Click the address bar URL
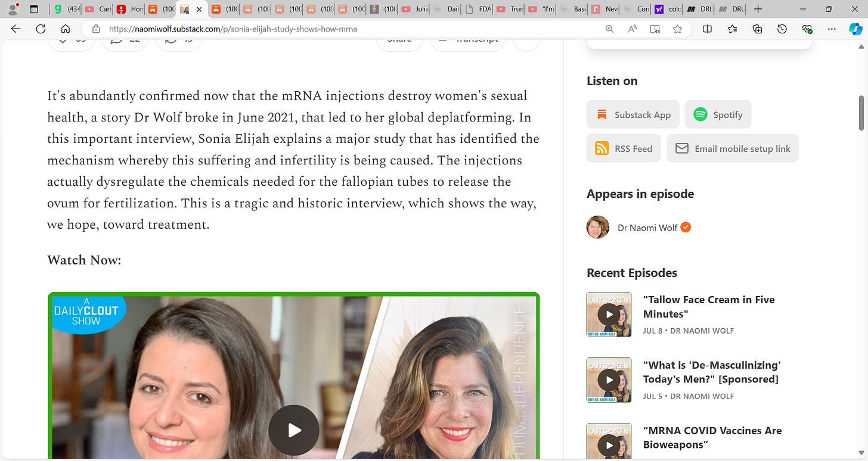The height and width of the screenshot is (461, 868). click(233, 29)
